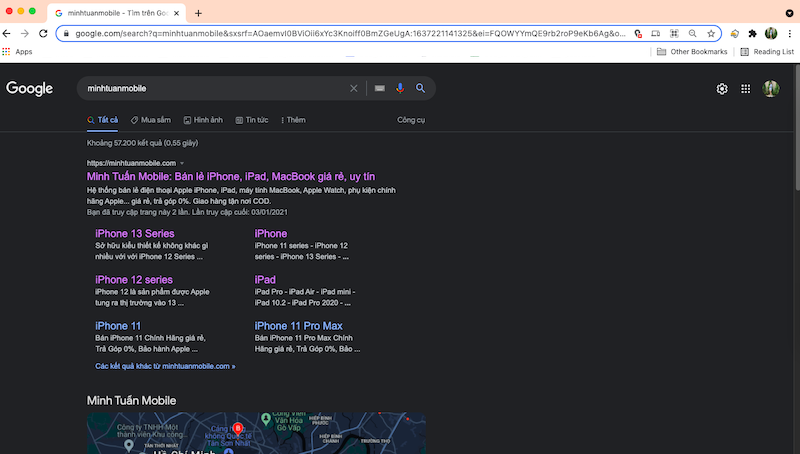The width and height of the screenshot is (800, 454).
Task: Go forward with the browser arrow
Action: tap(24, 33)
